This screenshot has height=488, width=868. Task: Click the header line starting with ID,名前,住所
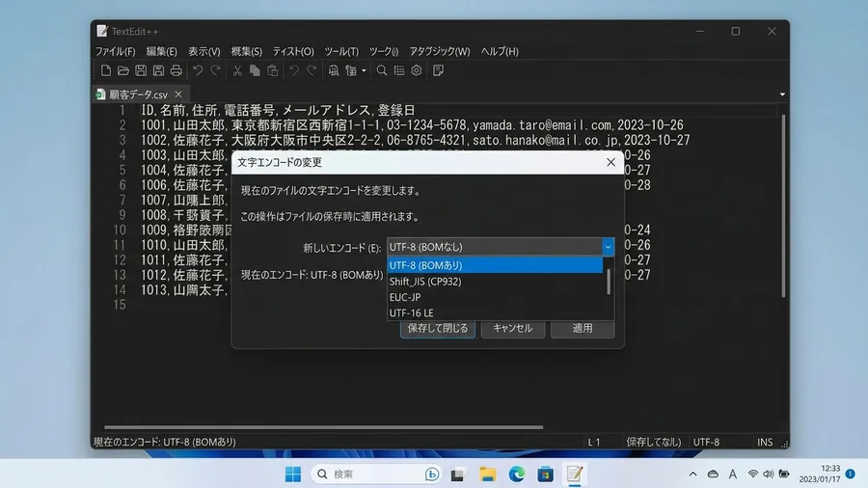coord(278,110)
